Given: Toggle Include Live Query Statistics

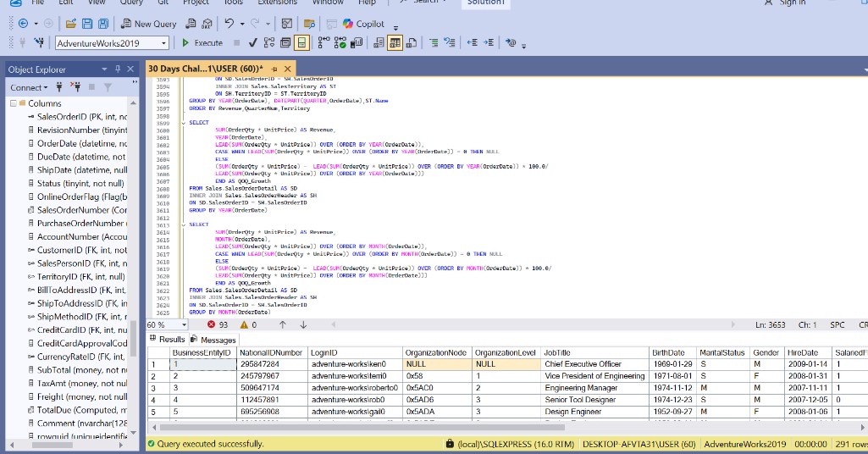Looking at the screenshot, I should (340, 42).
